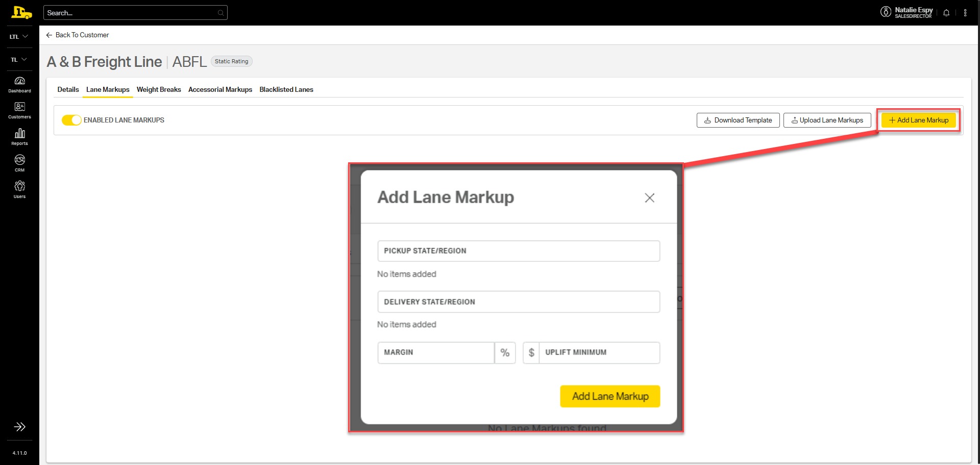Click the Download Template button
This screenshot has width=980, height=465.
click(x=738, y=120)
